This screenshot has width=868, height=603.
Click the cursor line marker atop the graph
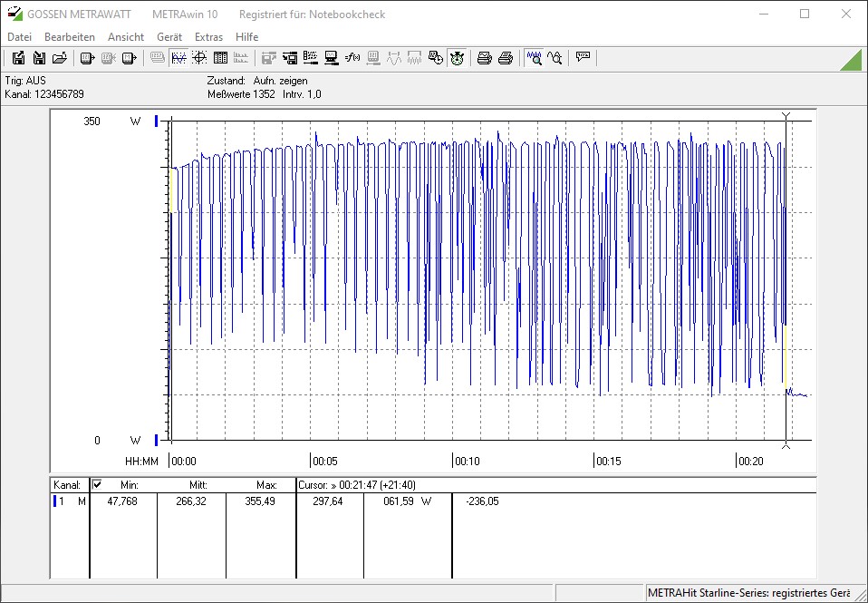pos(786,115)
